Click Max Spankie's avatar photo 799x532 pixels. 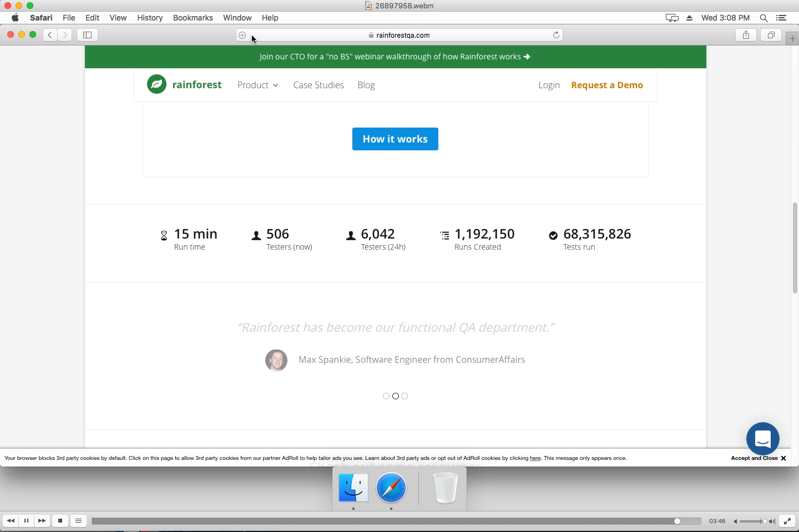(276, 360)
